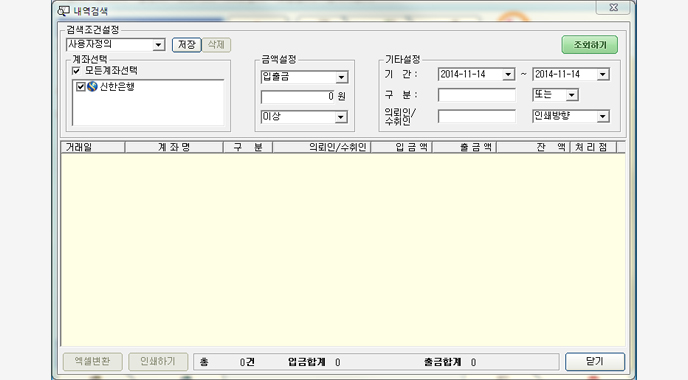
Task: Click the 구분 text input field
Action: coord(477,95)
